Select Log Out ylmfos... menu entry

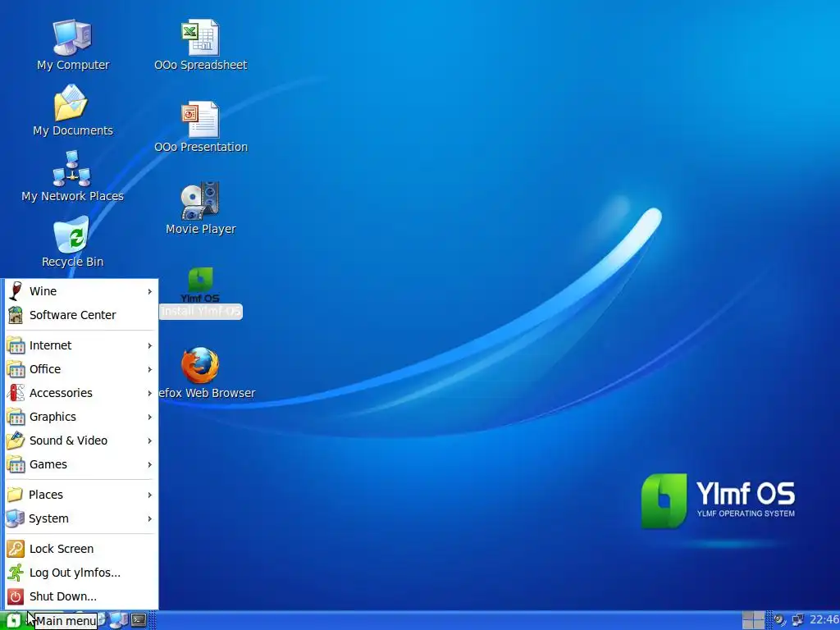tap(81, 573)
